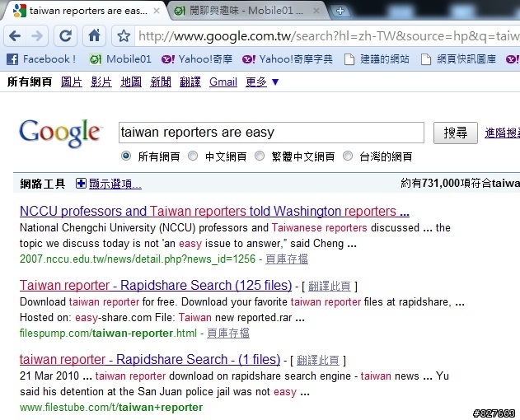The width and height of the screenshot is (520, 420).
Task: Open the Facebook bookmark
Action: coord(41,59)
